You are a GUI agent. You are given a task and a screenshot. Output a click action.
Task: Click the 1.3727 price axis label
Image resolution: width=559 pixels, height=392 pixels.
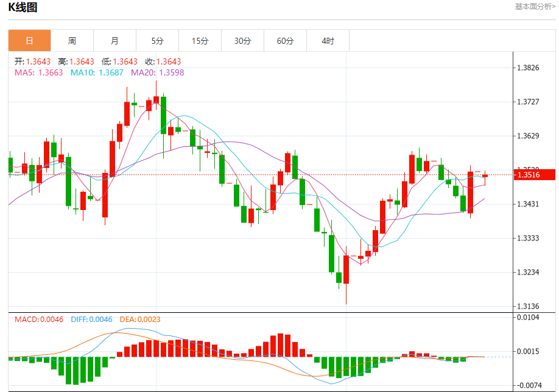point(528,102)
